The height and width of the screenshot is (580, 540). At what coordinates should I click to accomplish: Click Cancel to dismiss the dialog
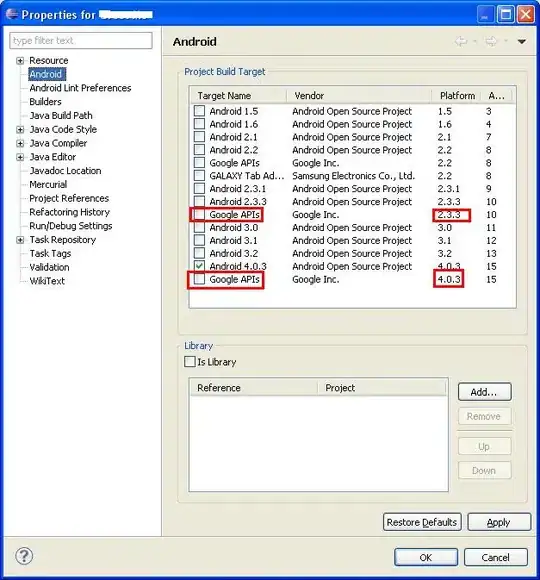(x=496, y=557)
